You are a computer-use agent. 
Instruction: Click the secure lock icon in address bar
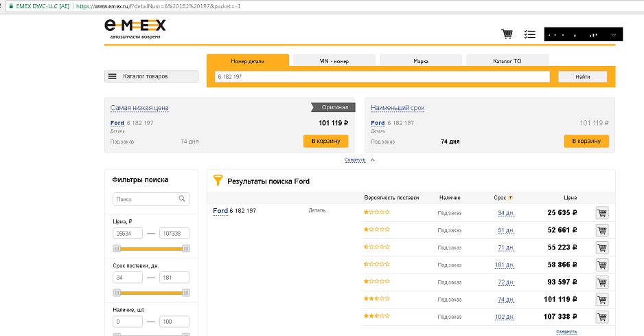pyautogui.click(x=11, y=6)
